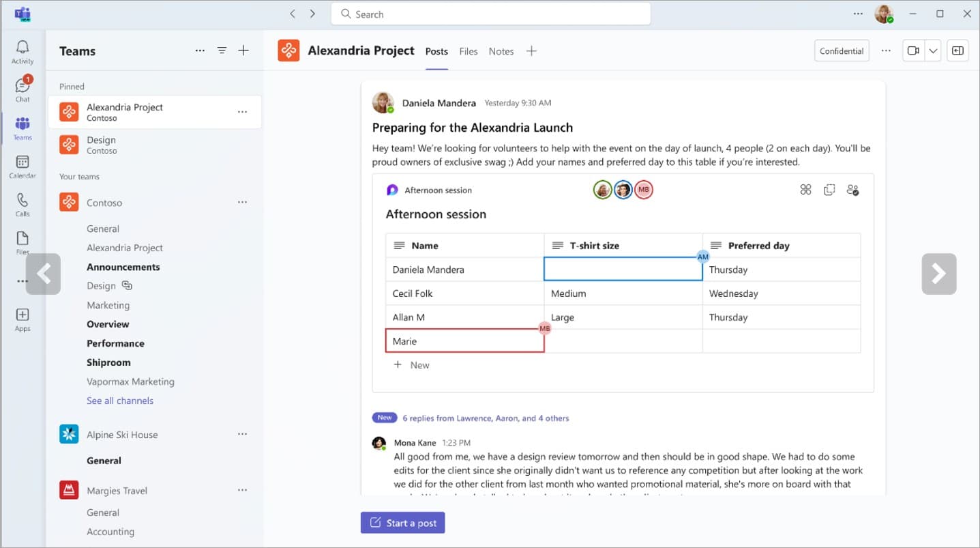Click the previous slide arrow overlay
Image resolution: width=980 pixels, height=548 pixels.
43,274
